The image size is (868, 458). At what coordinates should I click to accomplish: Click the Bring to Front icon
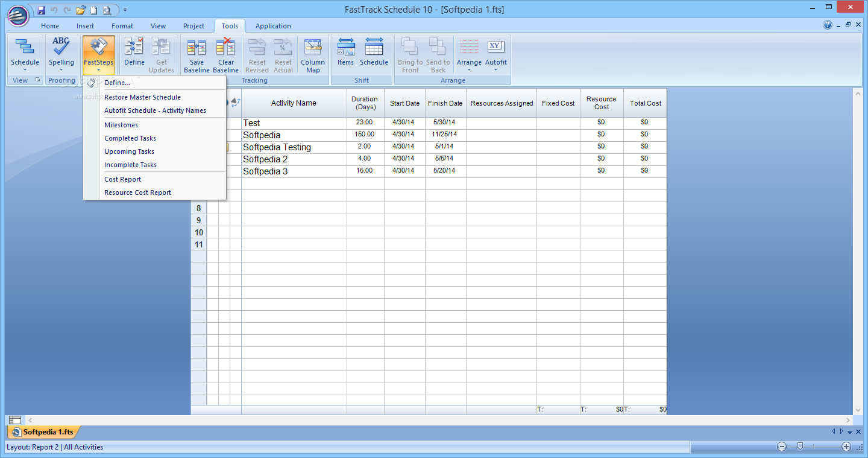[410, 55]
